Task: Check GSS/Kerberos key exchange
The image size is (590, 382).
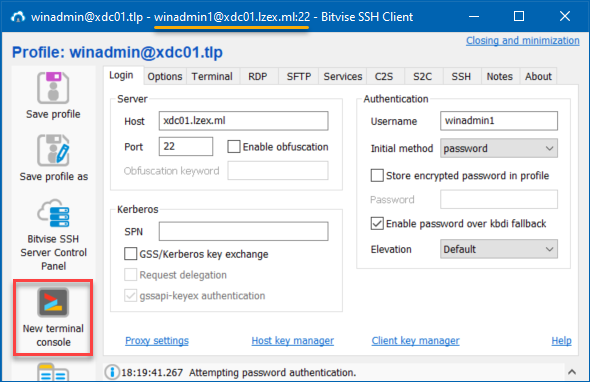Action: point(131,254)
